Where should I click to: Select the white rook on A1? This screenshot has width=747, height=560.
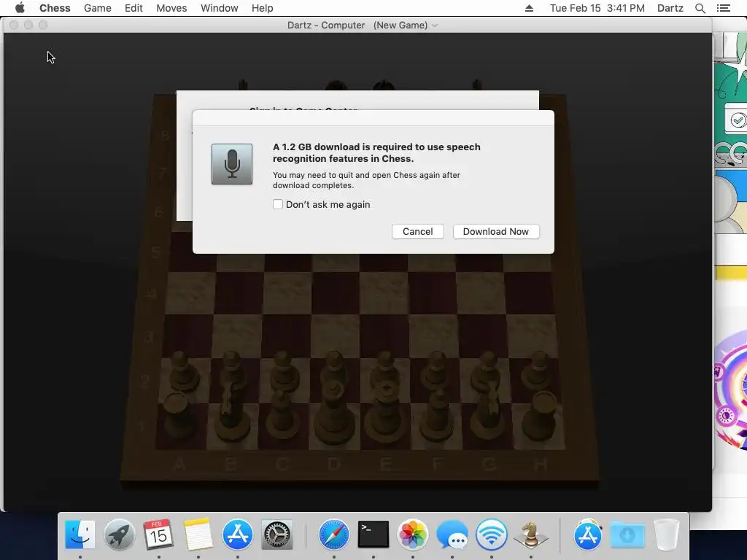tap(178, 413)
